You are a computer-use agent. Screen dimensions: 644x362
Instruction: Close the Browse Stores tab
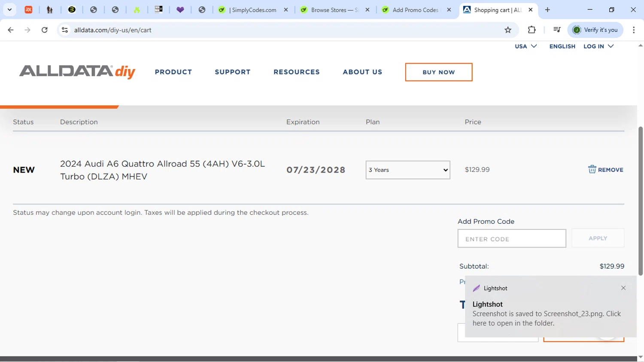click(x=368, y=10)
